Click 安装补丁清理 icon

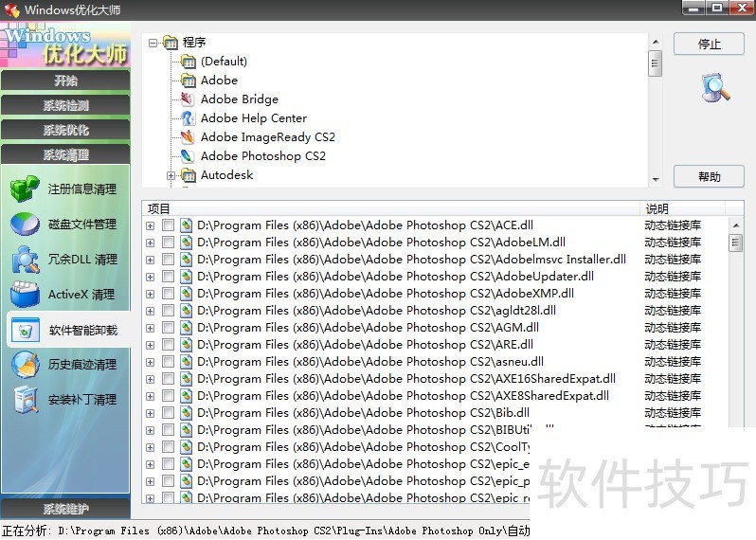tap(26, 400)
